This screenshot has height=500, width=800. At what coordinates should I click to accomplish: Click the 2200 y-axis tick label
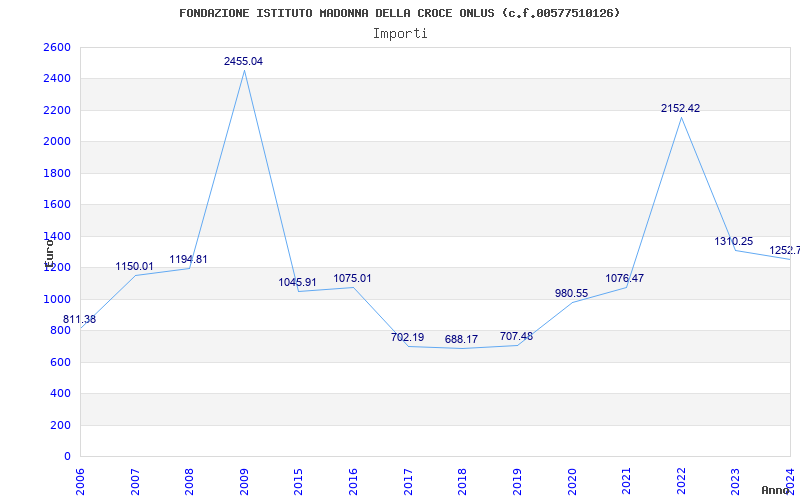57,110
